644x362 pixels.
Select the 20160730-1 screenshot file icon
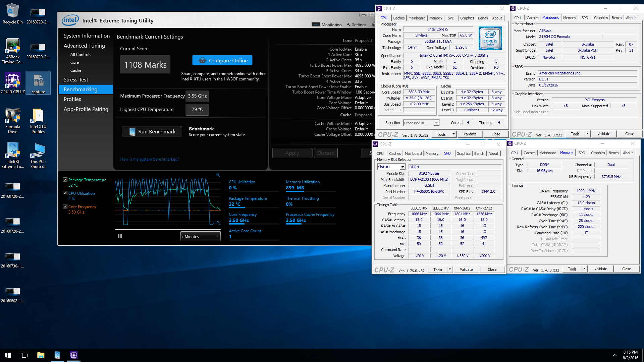coord(12,260)
